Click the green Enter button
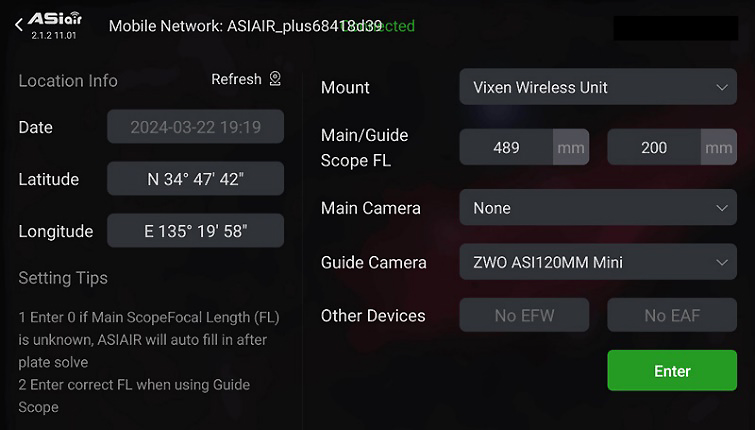Image resolution: width=755 pixels, height=430 pixels. [x=672, y=370]
